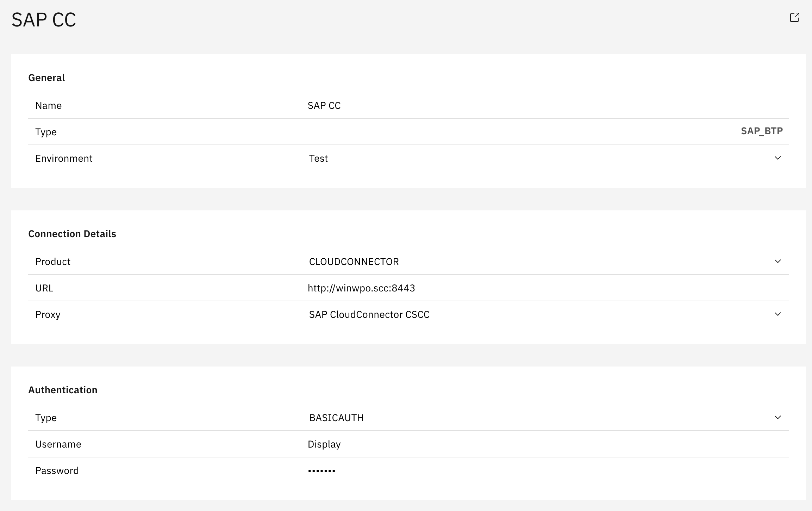Click the SAP CloudConnector CSCC proxy value

(369, 315)
